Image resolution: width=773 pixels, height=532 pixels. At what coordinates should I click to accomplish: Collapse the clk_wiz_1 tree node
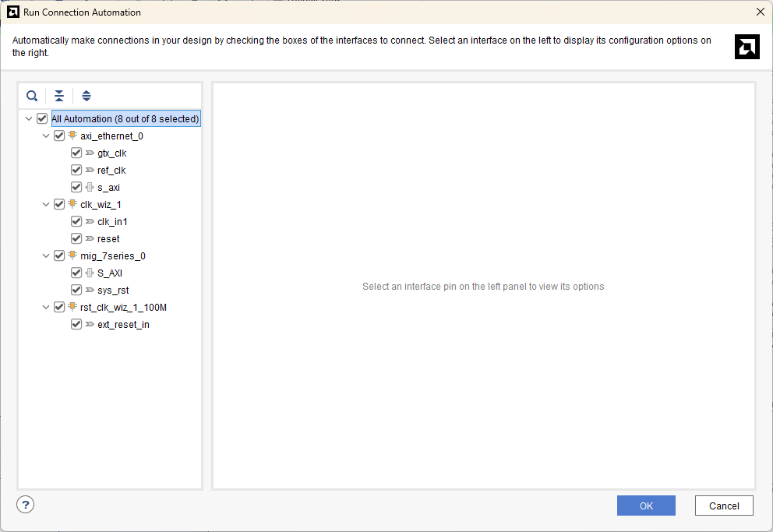(x=46, y=205)
